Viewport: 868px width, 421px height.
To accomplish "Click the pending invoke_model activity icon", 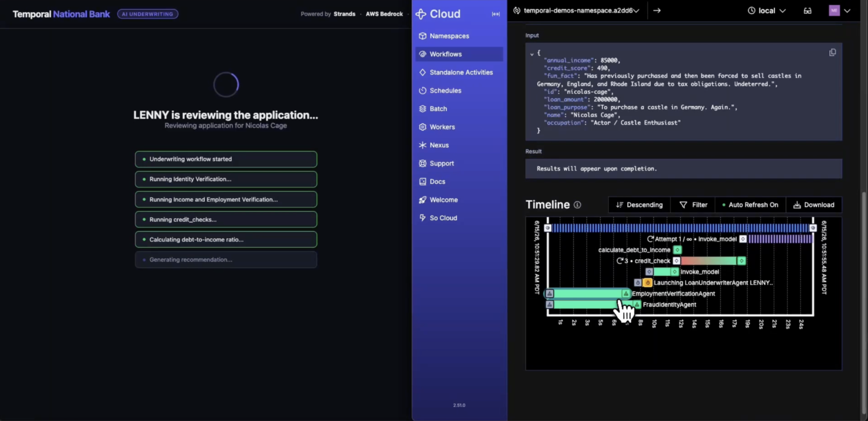I will (743, 239).
